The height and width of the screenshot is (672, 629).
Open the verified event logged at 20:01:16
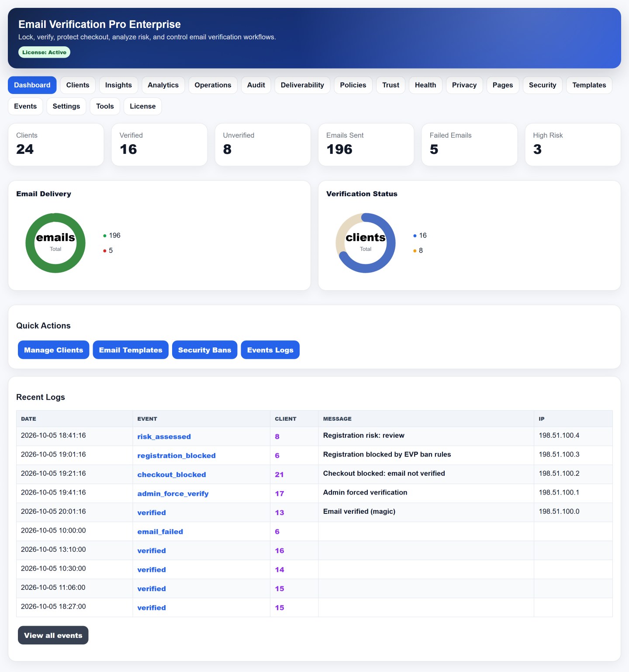click(152, 513)
